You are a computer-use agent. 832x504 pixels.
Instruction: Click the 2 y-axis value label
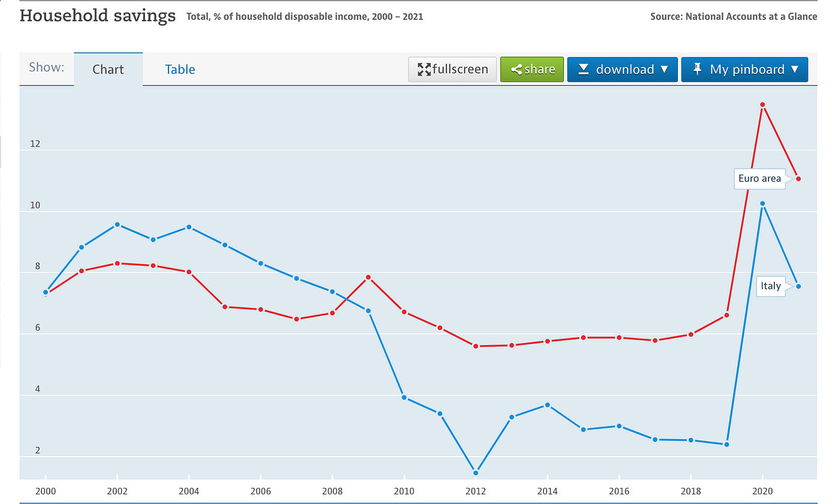point(37,450)
